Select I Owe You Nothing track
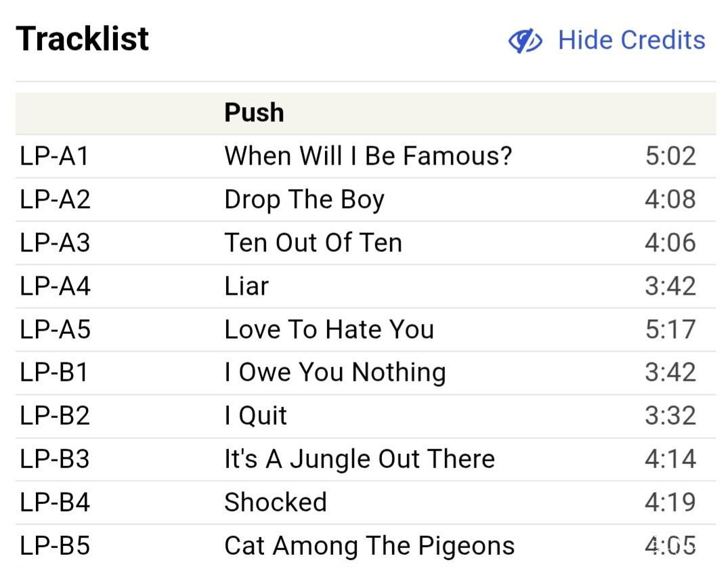This screenshot has width=728, height=567. [x=335, y=373]
